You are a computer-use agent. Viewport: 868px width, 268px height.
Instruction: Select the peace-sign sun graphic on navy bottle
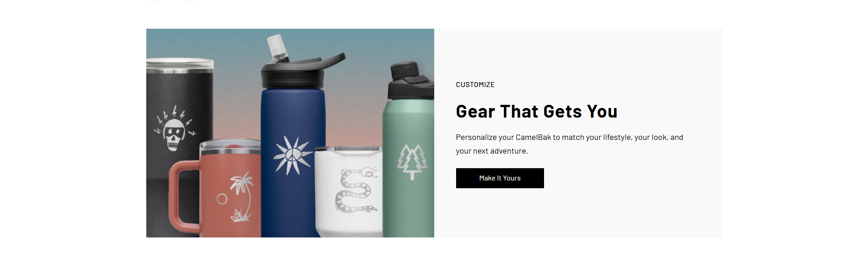coord(292,155)
